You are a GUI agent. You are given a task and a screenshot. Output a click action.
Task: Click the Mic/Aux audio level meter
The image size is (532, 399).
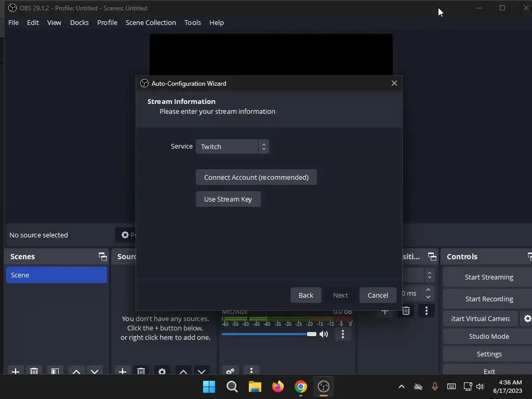coord(287,319)
